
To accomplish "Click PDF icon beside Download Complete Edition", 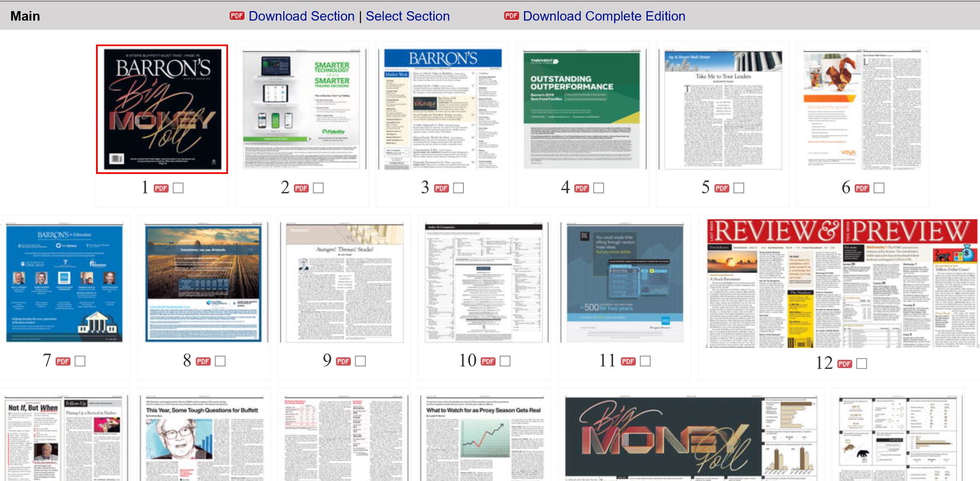I will pos(511,16).
